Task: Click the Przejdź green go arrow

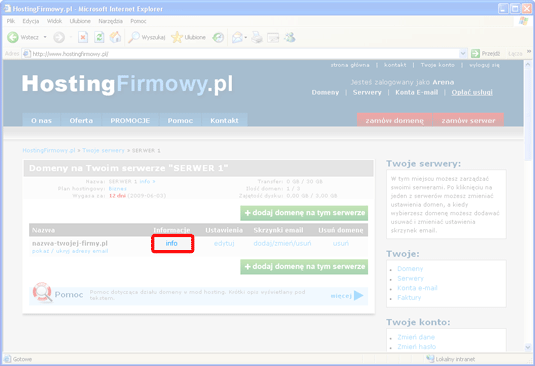Action: (x=475, y=54)
